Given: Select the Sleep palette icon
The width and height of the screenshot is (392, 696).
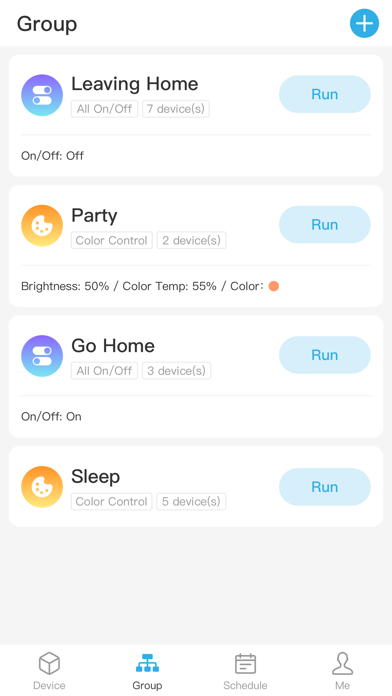Looking at the screenshot, I should [x=42, y=487].
